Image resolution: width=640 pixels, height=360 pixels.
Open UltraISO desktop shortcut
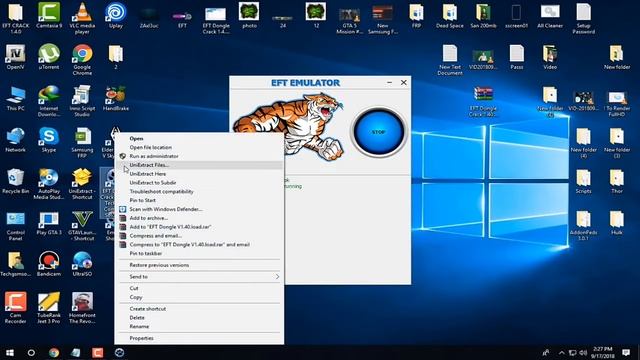tap(82, 264)
